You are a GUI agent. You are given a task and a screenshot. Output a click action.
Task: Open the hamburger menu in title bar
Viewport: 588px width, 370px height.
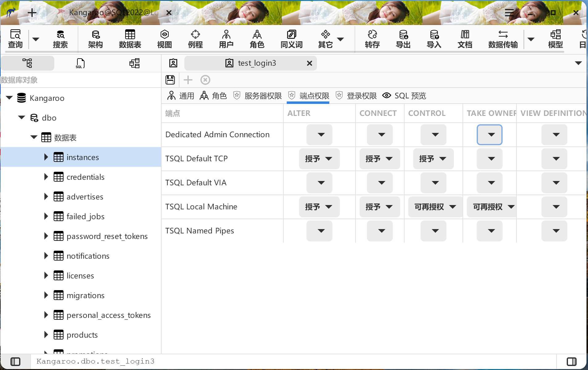click(509, 13)
